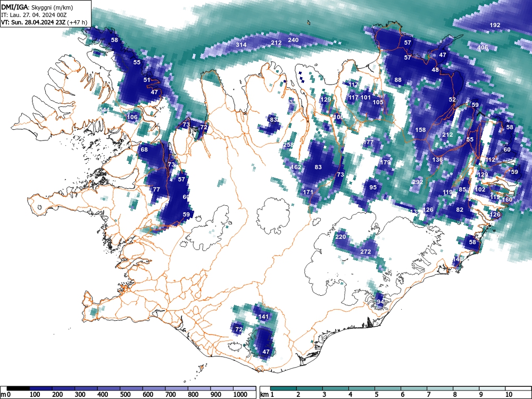This screenshot has width=532, height=399.
Task: Click the 179 visibility value
Action: click(x=385, y=162)
